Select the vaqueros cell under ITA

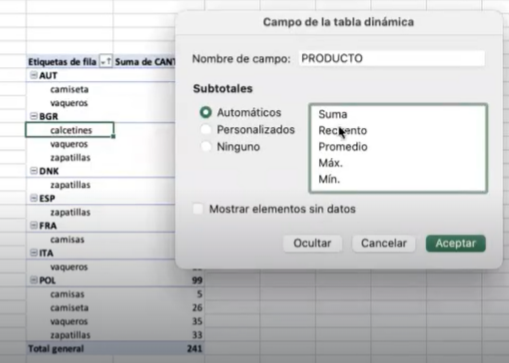[70, 267]
